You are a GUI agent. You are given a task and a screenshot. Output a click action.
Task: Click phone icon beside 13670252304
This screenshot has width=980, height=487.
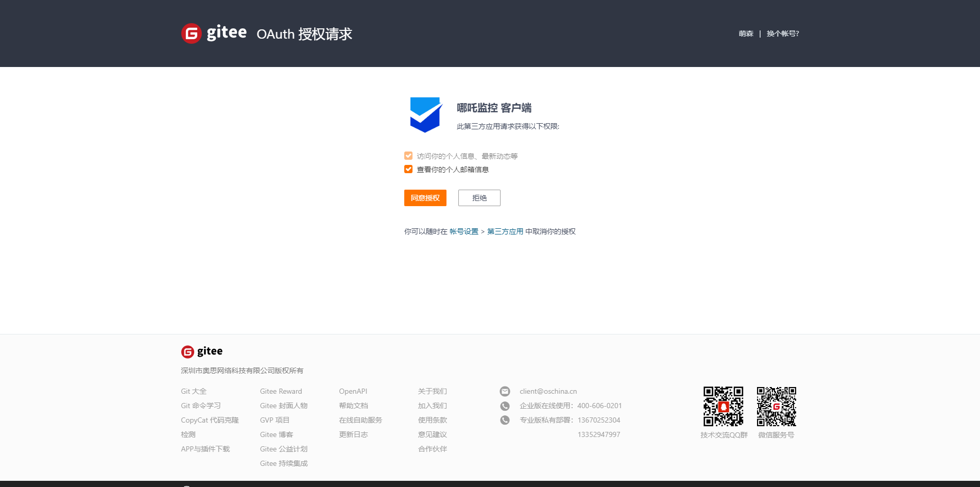point(505,421)
